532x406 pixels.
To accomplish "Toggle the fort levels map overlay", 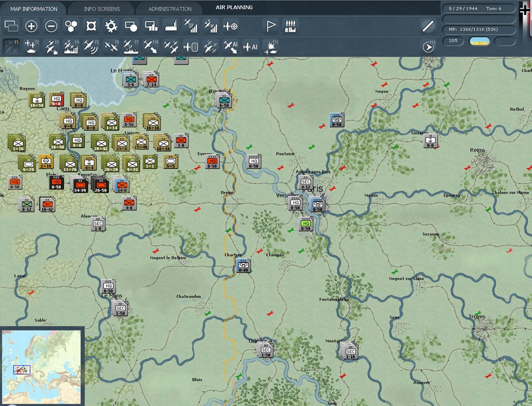I will pos(91,26).
